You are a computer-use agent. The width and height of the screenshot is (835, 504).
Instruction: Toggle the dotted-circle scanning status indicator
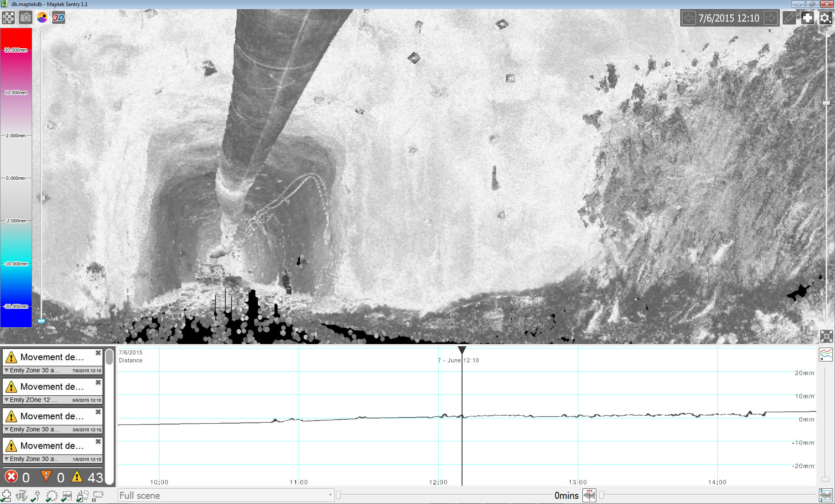coord(52,495)
